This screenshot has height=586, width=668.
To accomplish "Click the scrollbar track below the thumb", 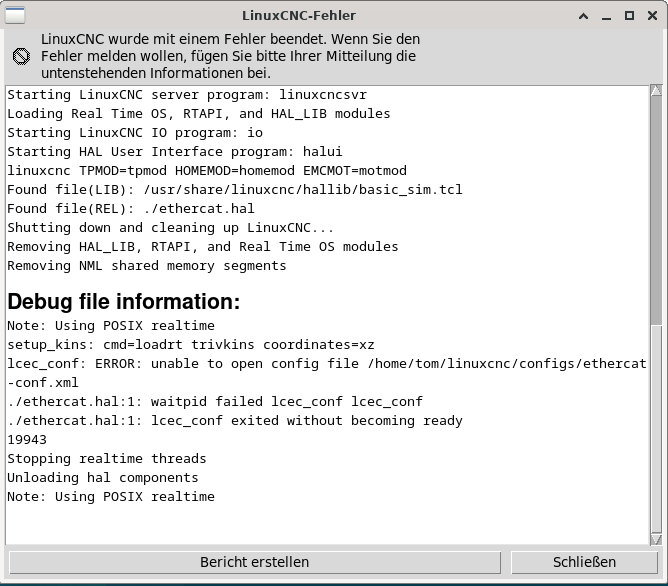I will tap(656, 429).
